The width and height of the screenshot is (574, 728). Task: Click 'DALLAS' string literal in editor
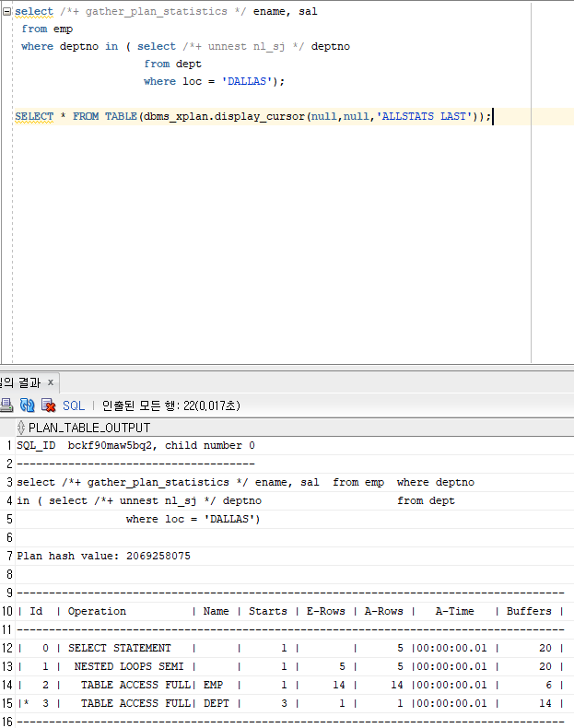[x=246, y=81]
